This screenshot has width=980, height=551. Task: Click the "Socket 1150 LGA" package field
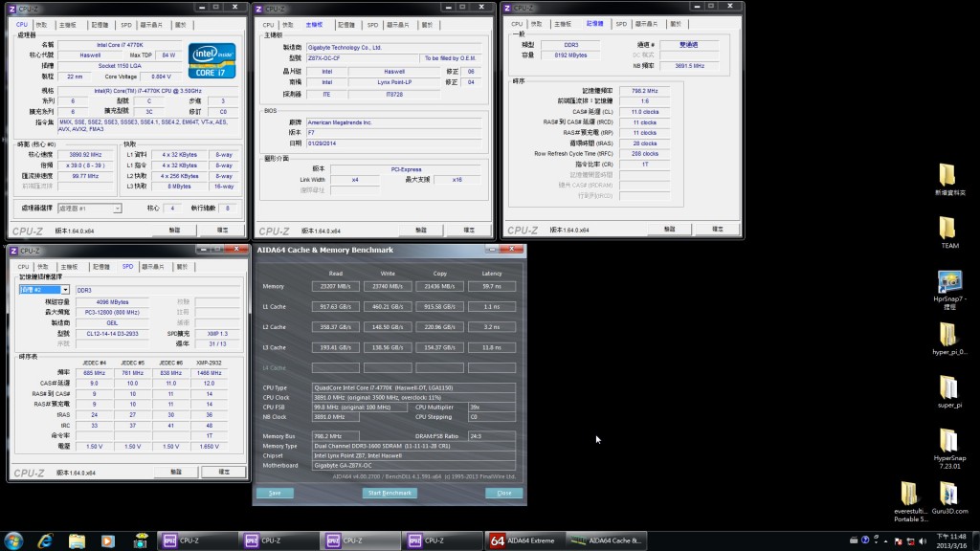119,66
